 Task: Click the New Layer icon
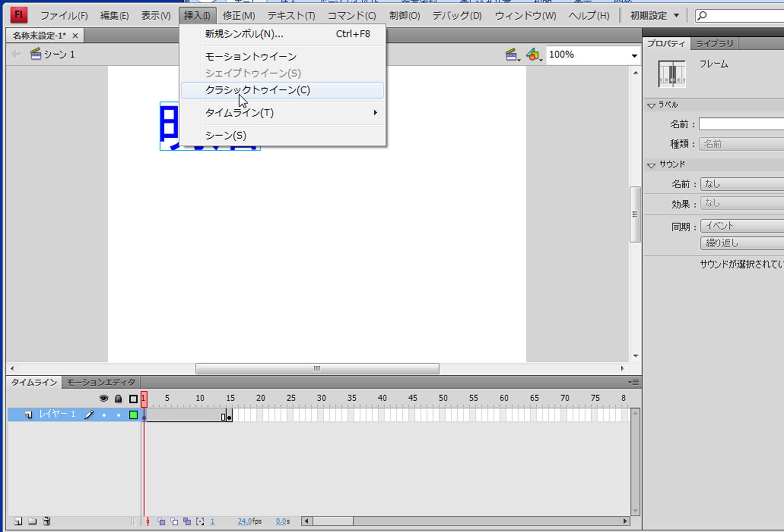tap(19, 522)
